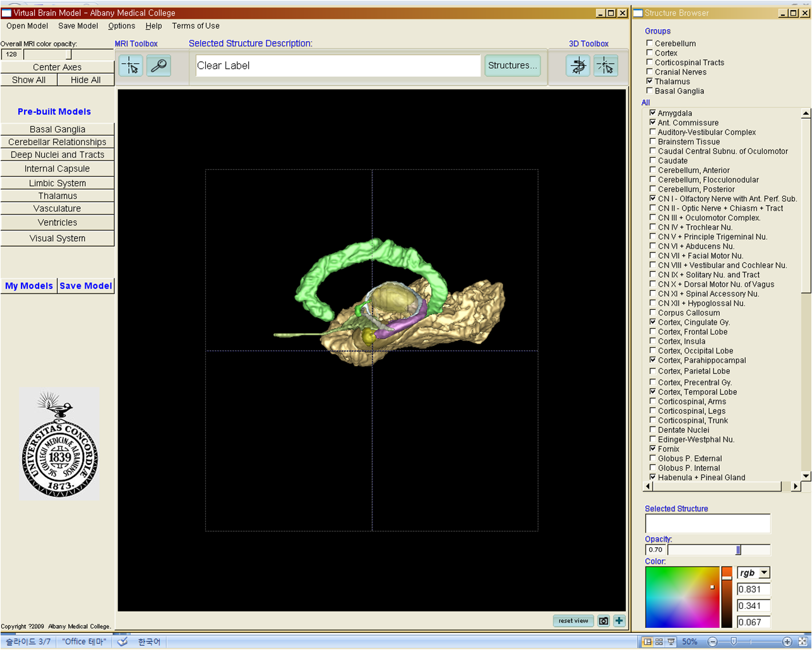
Task: Pick a color in the color spectrum field
Action: point(682,597)
